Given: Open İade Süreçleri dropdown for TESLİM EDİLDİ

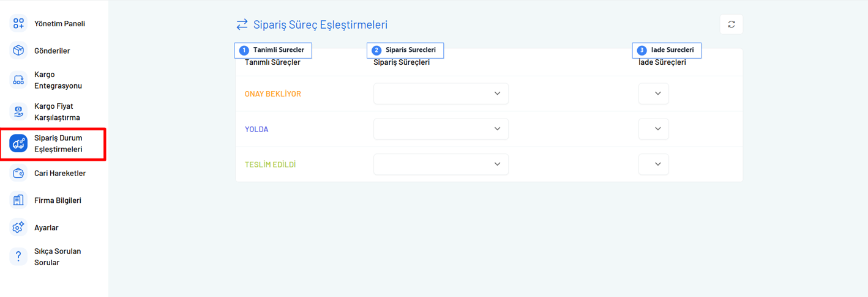Looking at the screenshot, I should (x=653, y=164).
